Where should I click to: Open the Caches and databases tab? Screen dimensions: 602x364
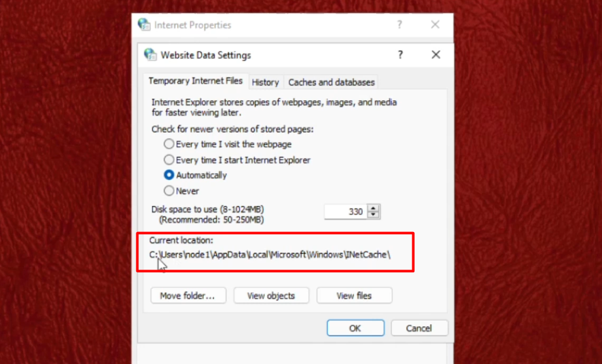point(331,82)
